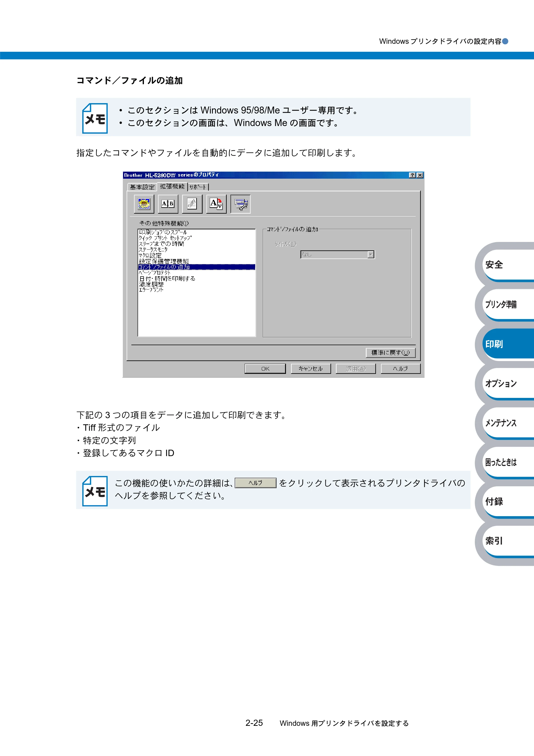Switch to the 拡張機能 tab

[x=172, y=186]
